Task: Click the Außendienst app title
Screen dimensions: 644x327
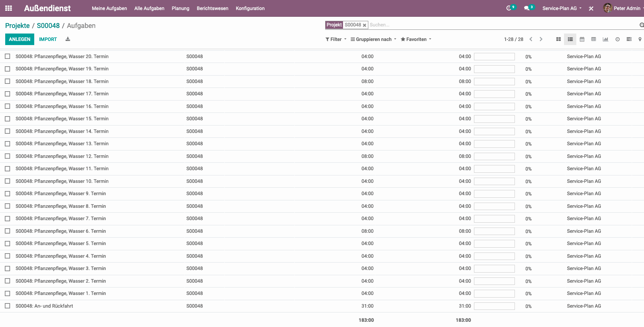Action: click(47, 8)
